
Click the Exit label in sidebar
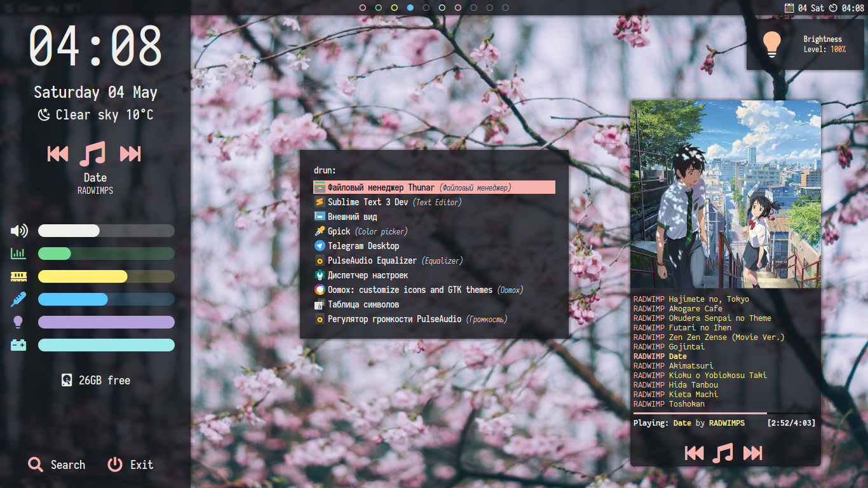[142, 464]
